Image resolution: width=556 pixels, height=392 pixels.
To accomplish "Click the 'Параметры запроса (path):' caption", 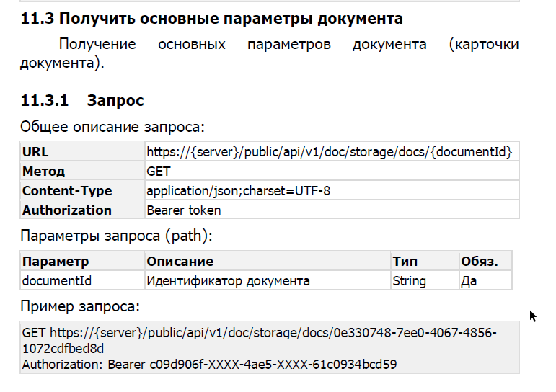I will [x=117, y=236].
